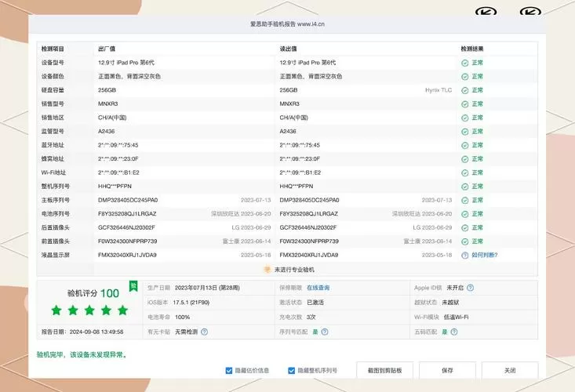The image size is (575, 392).
Task: Click the green check icon in 整机序列号 row
Action: (464, 187)
